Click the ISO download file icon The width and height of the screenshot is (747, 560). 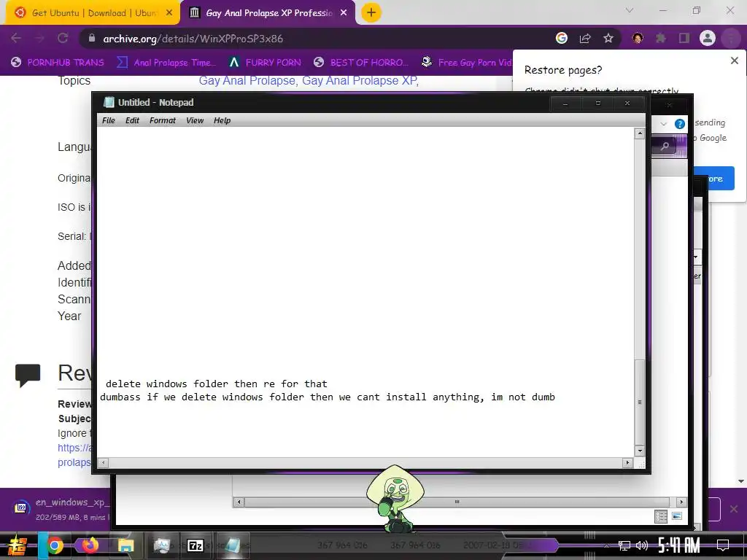click(x=20, y=508)
